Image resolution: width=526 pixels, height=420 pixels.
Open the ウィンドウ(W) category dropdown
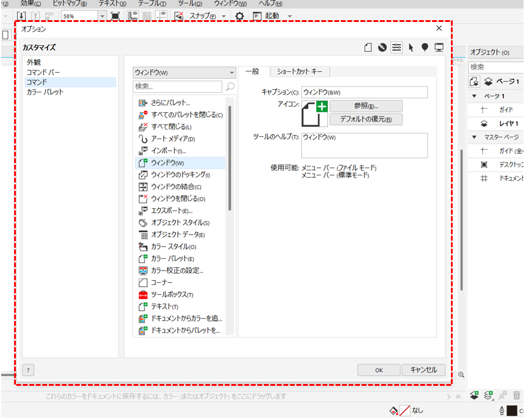point(231,72)
